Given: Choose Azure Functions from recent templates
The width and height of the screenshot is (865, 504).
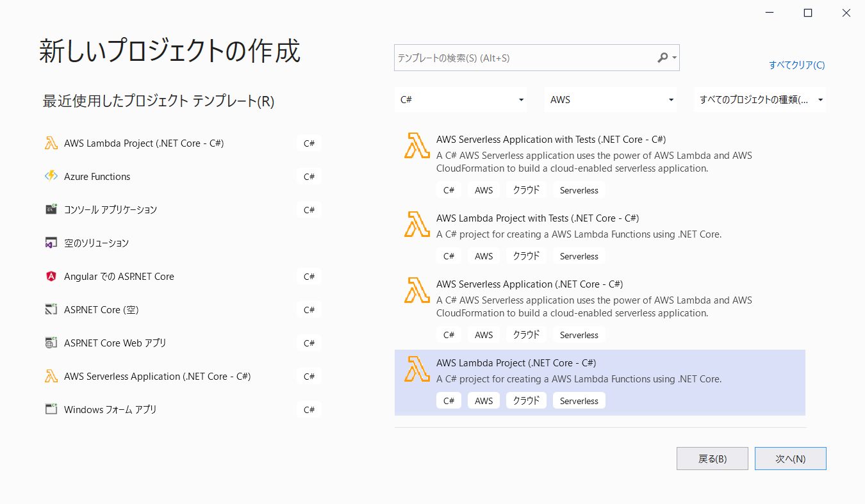Looking at the screenshot, I should (x=97, y=177).
